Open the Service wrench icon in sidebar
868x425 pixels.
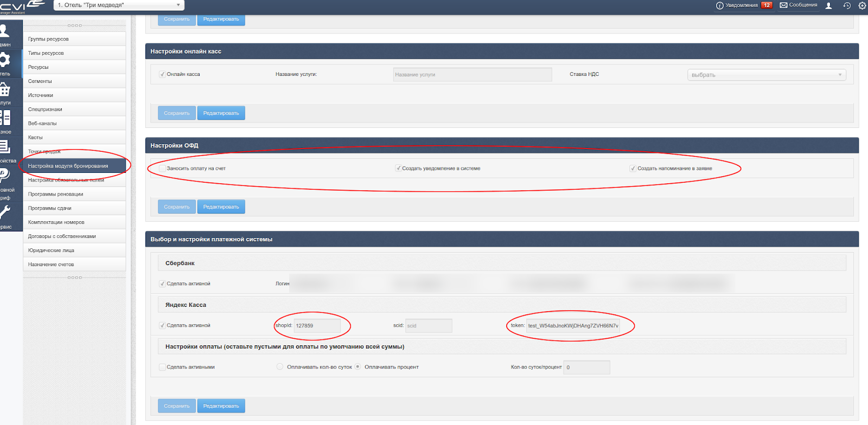5,212
